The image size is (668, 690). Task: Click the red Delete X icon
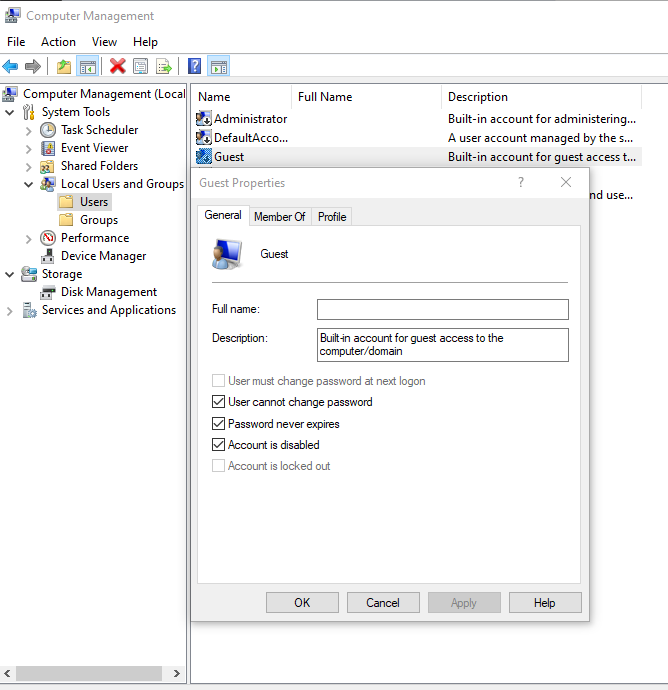tap(117, 66)
